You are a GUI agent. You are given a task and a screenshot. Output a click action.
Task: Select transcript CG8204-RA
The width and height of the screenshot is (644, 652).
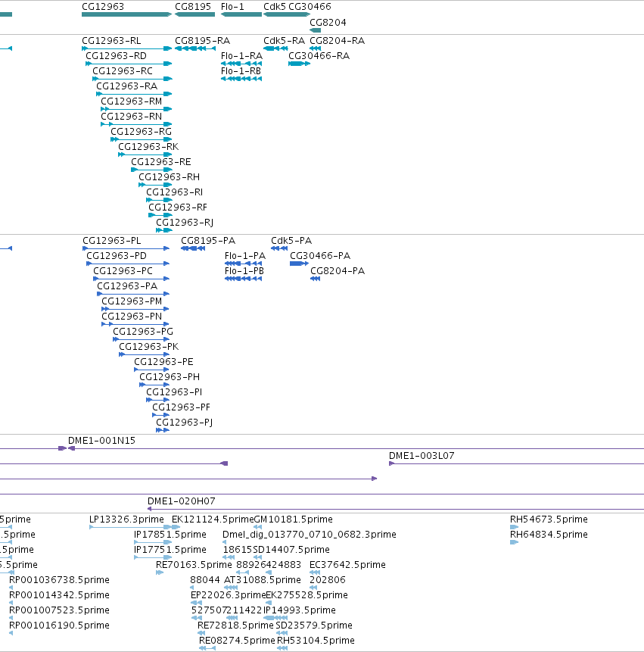click(x=315, y=48)
